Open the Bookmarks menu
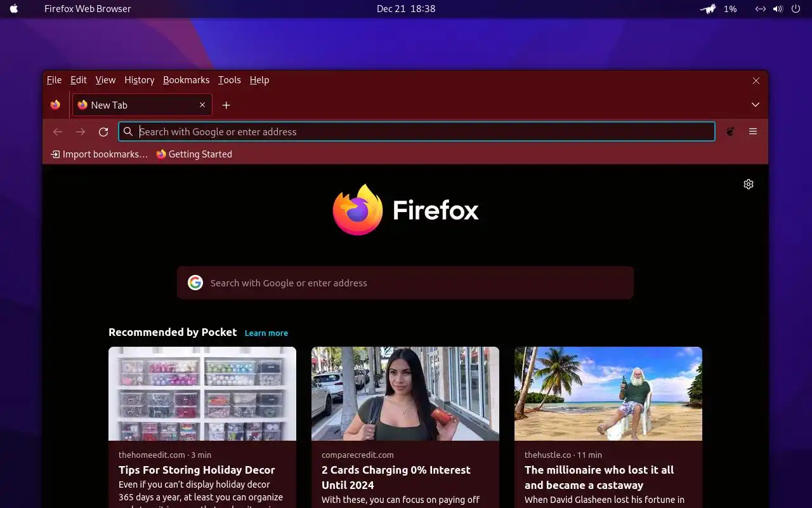The width and height of the screenshot is (812, 508). [x=186, y=80]
